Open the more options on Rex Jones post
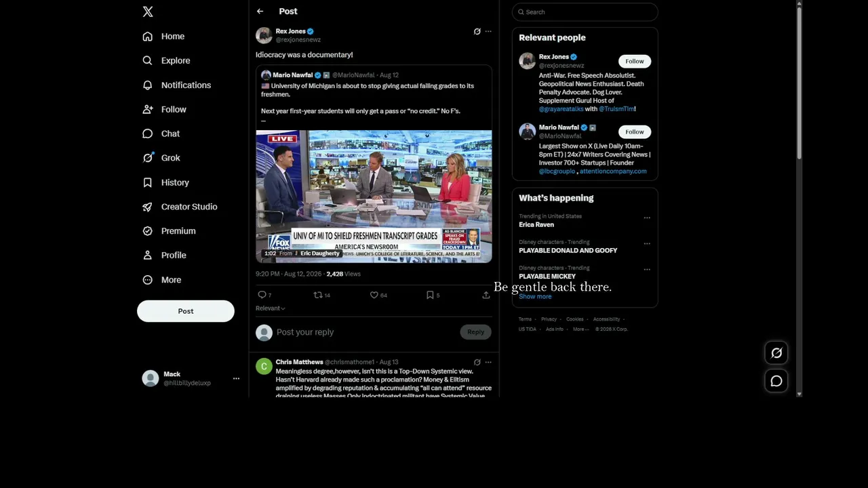This screenshot has width=868, height=488. click(488, 31)
